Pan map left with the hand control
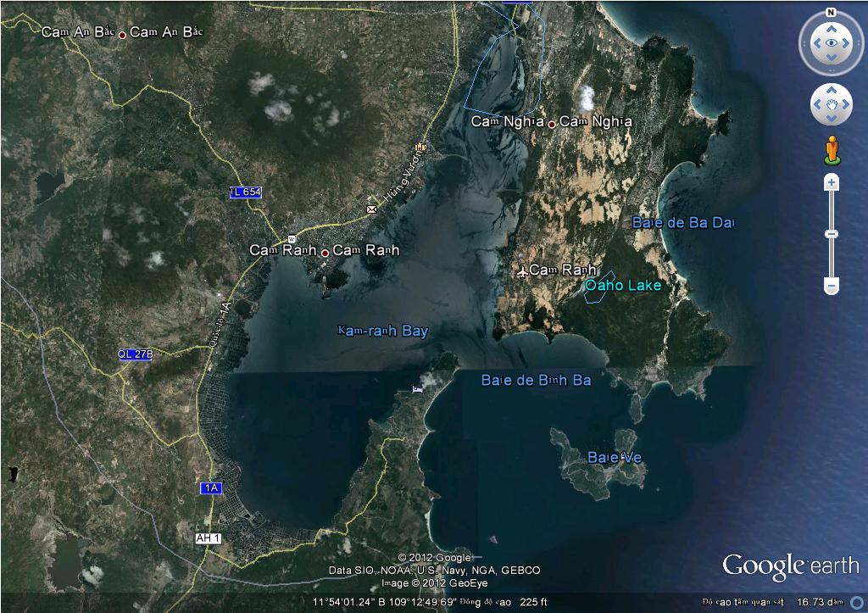This screenshot has width=868, height=613. point(817,105)
